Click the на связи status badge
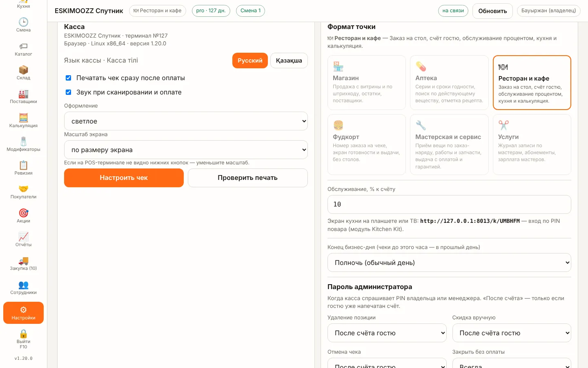Screen dimensions: 588x368 [x=453, y=11]
